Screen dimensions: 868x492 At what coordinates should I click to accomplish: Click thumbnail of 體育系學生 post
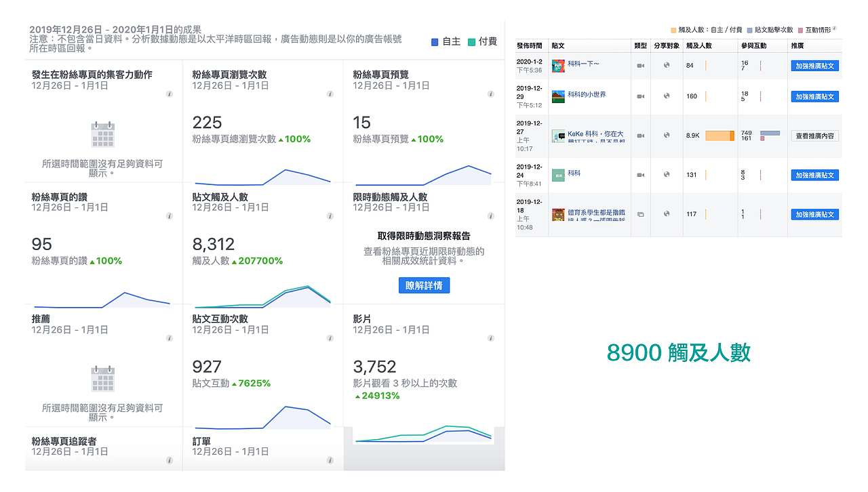(558, 214)
